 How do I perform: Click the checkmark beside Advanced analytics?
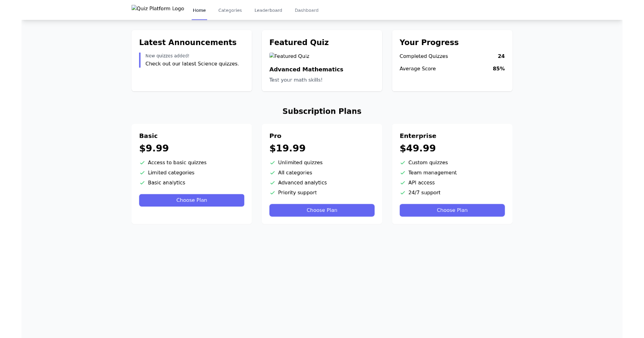(273, 182)
